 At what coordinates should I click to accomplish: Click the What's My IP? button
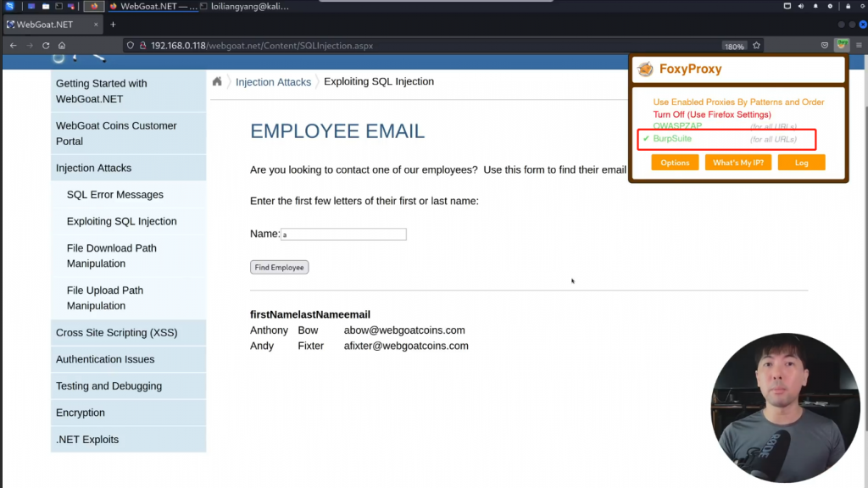point(738,163)
